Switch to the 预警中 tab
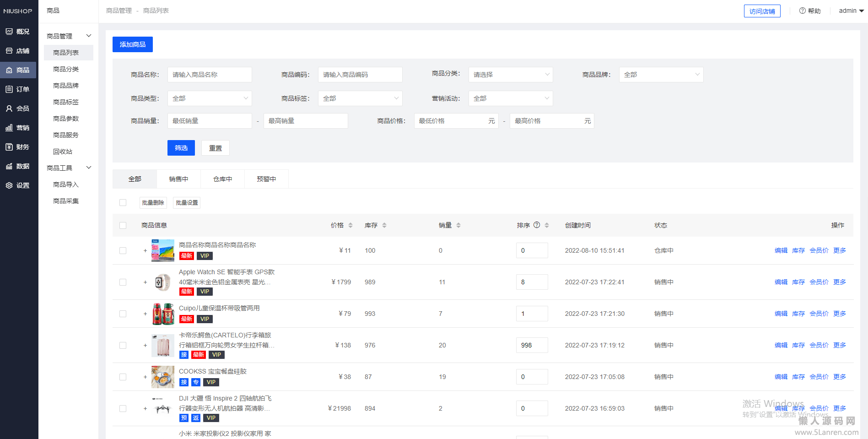The height and width of the screenshot is (439, 868). point(266,179)
